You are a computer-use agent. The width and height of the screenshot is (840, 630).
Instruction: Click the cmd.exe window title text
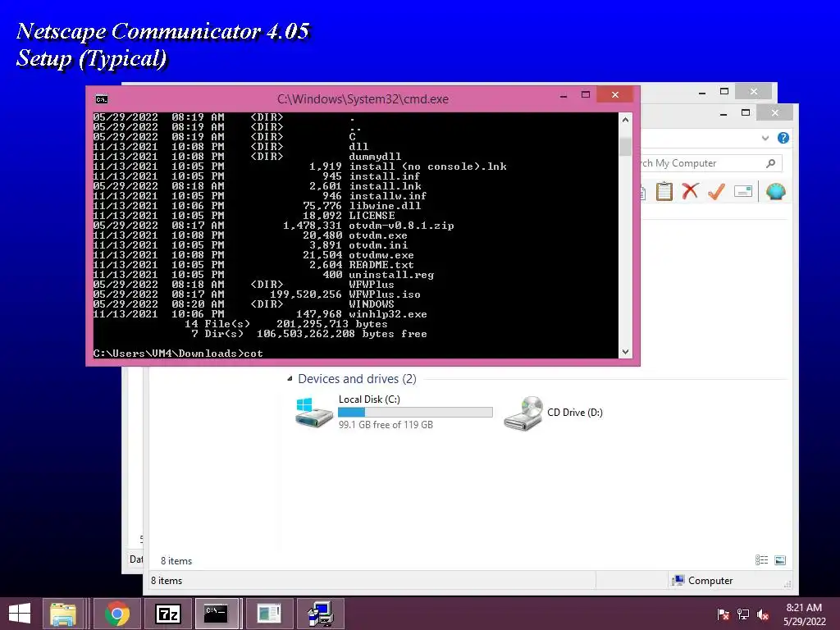click(363, 99)
